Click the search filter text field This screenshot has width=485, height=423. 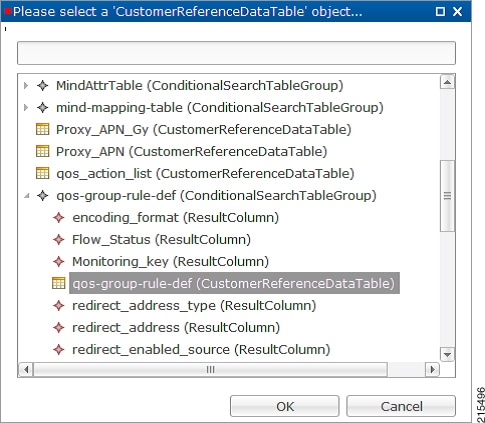[236, 53]
